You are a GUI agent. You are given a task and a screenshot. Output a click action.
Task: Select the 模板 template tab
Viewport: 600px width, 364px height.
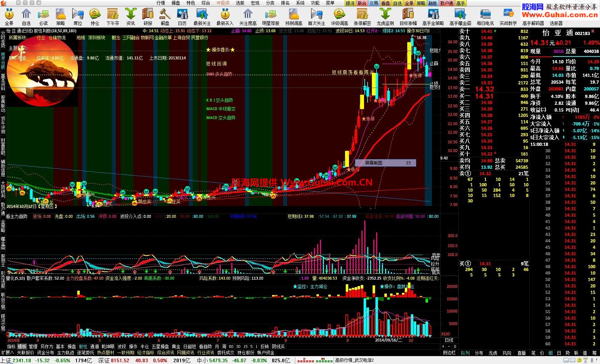click(22, 346)
